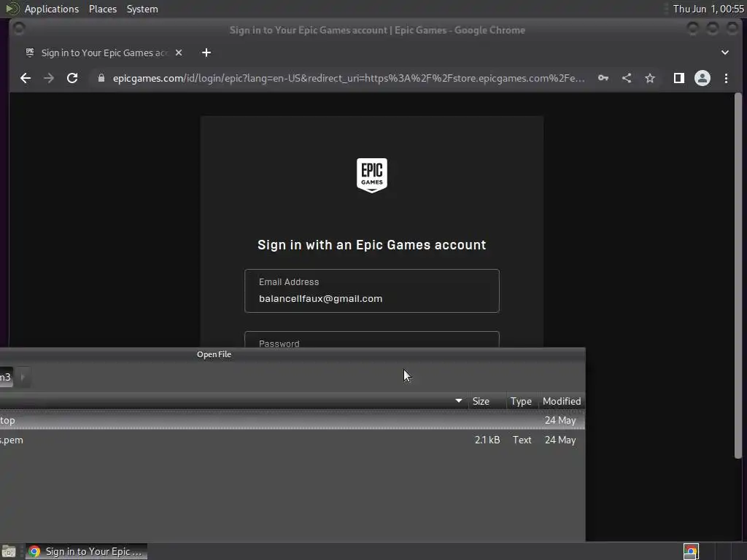The height and width of the screenshot is (560, 747).
Task: Click the address bar URL
Action: (x=348, y=78)
